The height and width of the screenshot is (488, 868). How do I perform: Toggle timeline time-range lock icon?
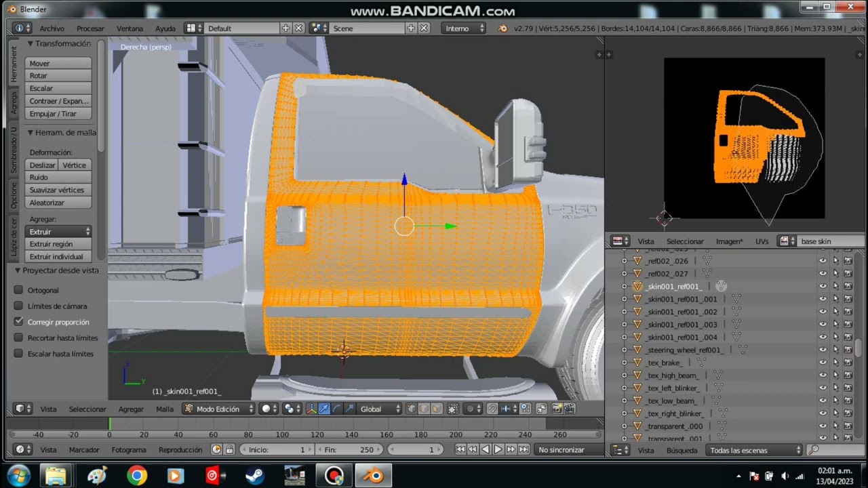coord(229,449)
